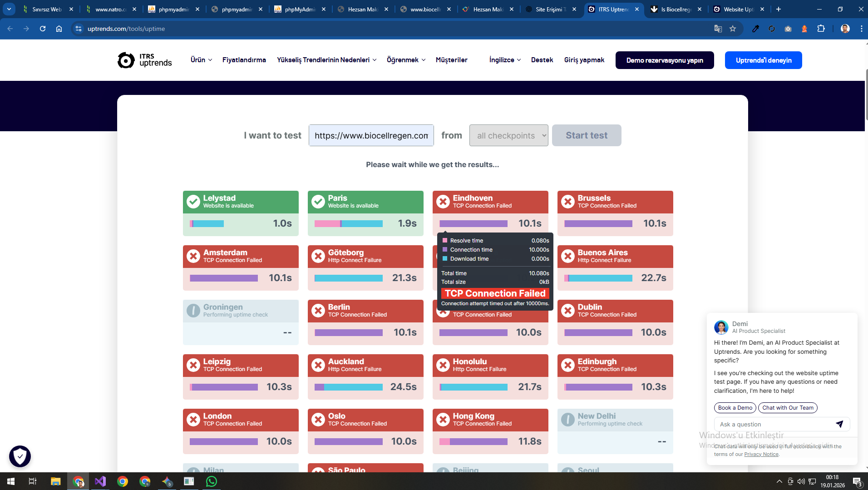The height and width of the screenshot is (490, 868).
Task: Click the Paris green checkmark status icon
Action: pyautogui.click(x=318, y=202)
